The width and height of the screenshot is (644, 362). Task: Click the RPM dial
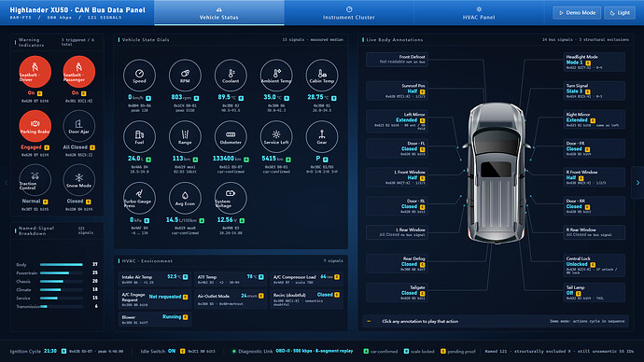(x=185, y=76)
